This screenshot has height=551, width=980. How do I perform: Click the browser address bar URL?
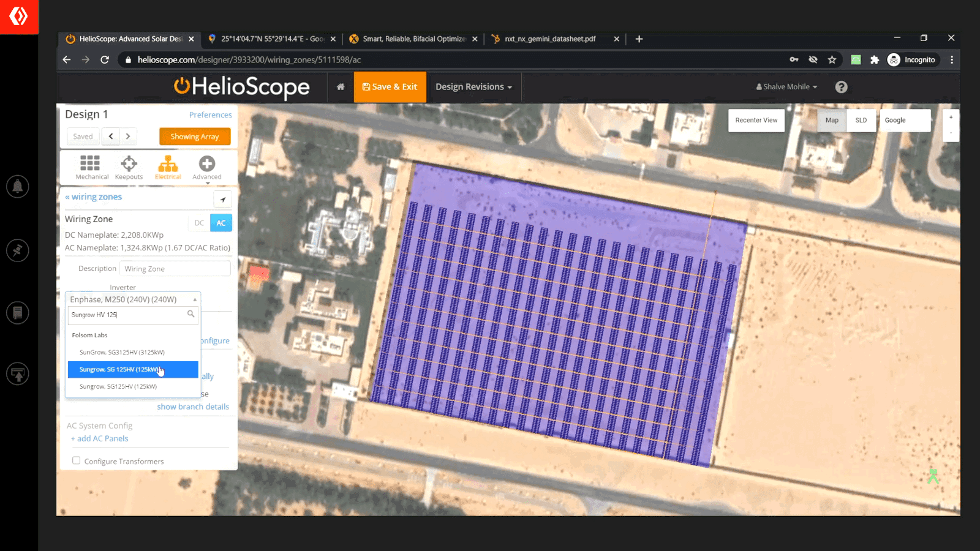(x=249, y=59)
